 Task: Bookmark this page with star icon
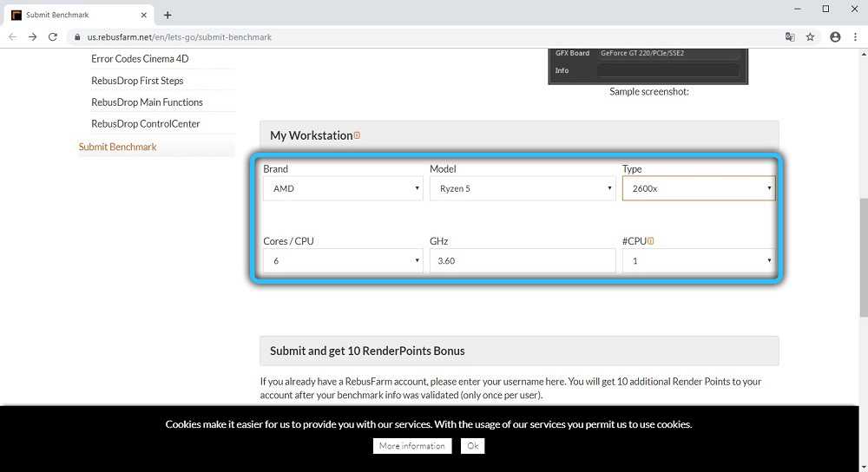coord(811,37)
